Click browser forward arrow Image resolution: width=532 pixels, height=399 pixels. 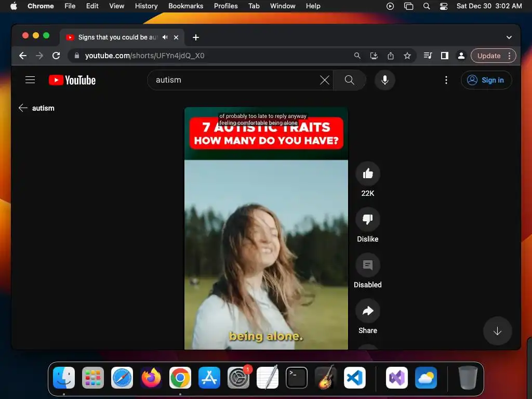click(x=39, y=56)
